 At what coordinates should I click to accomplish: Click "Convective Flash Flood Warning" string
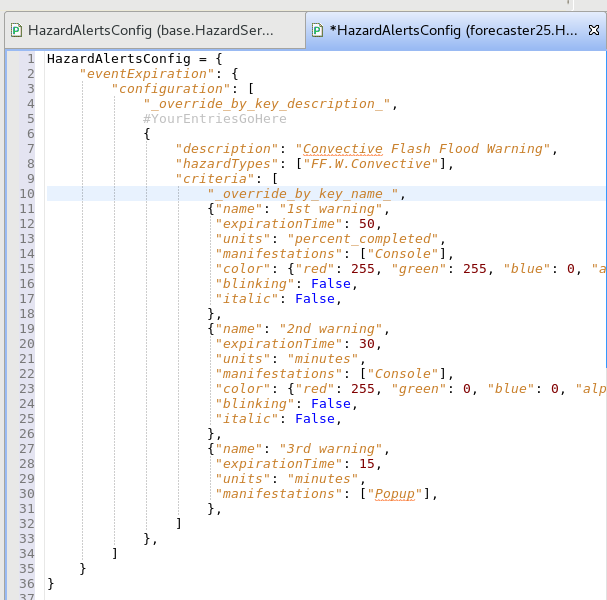pos(422,149)
